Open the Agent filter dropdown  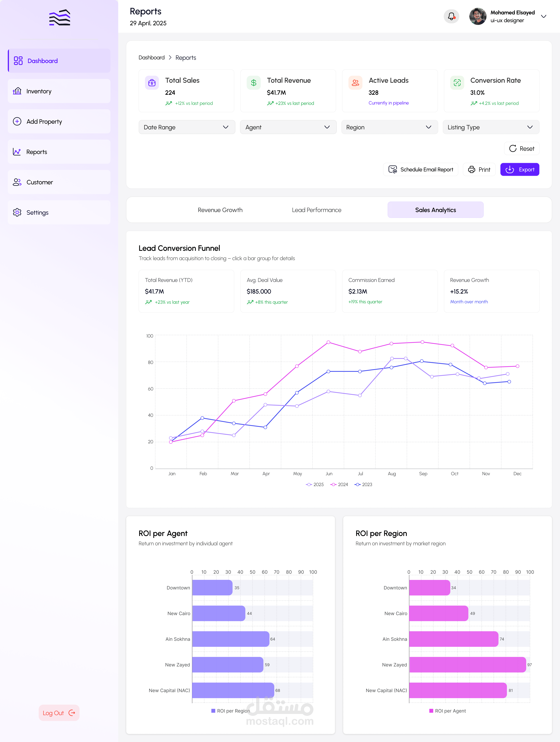pos(288,127)
